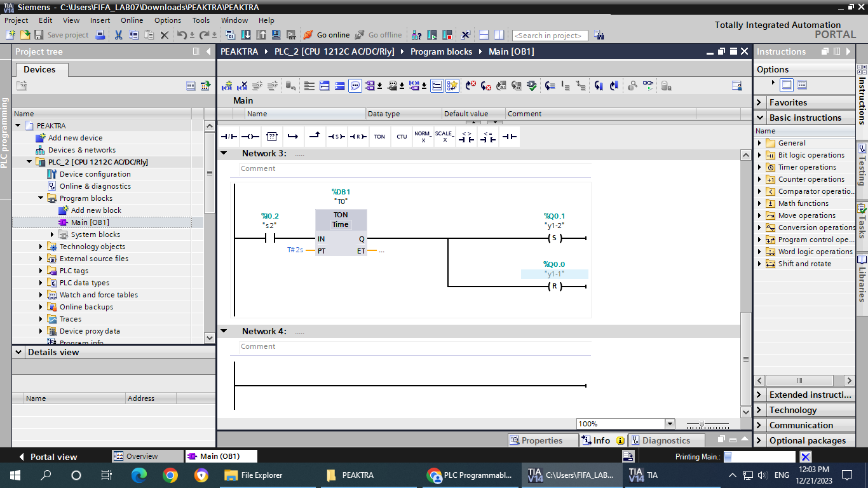Insert new network in editor toolbar
This screenshot has height=488, width=868.
[227, 86]
